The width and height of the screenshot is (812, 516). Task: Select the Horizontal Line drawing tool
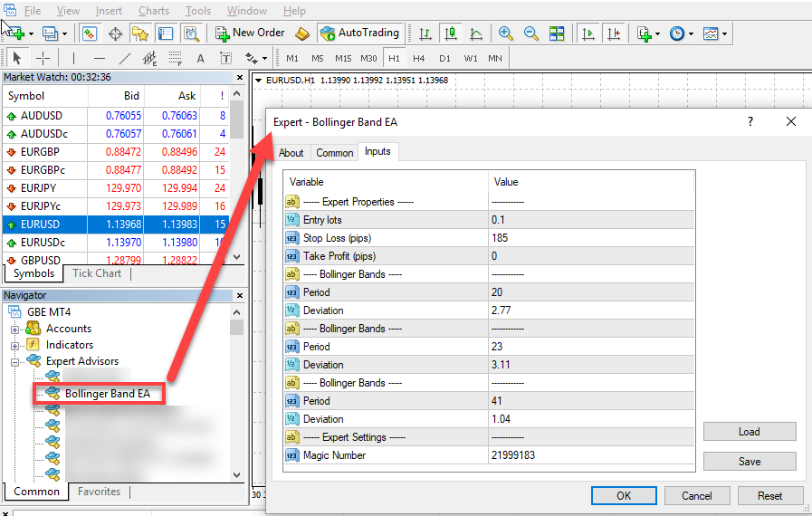100,58
